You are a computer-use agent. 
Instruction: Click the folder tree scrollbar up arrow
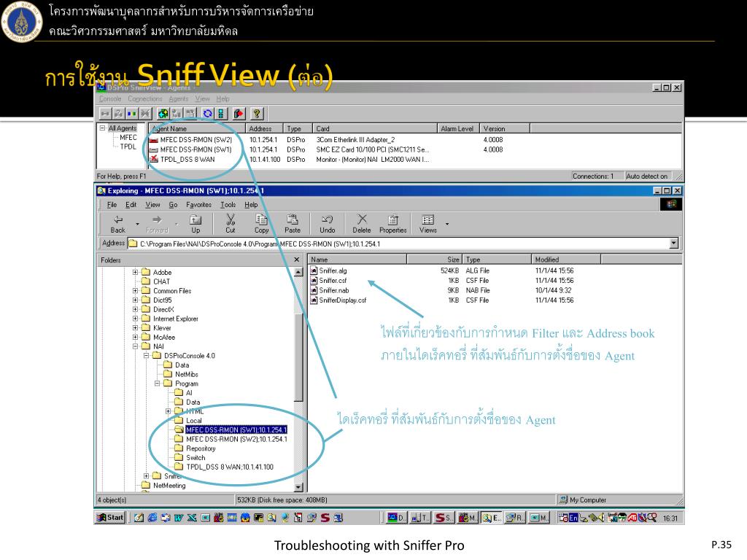tap(298, 273)
